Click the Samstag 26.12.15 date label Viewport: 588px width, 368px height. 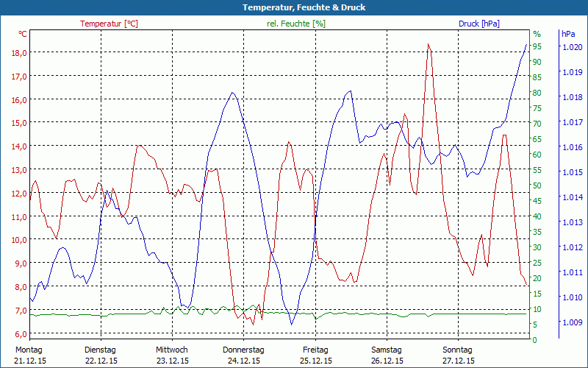coord(386,355)
